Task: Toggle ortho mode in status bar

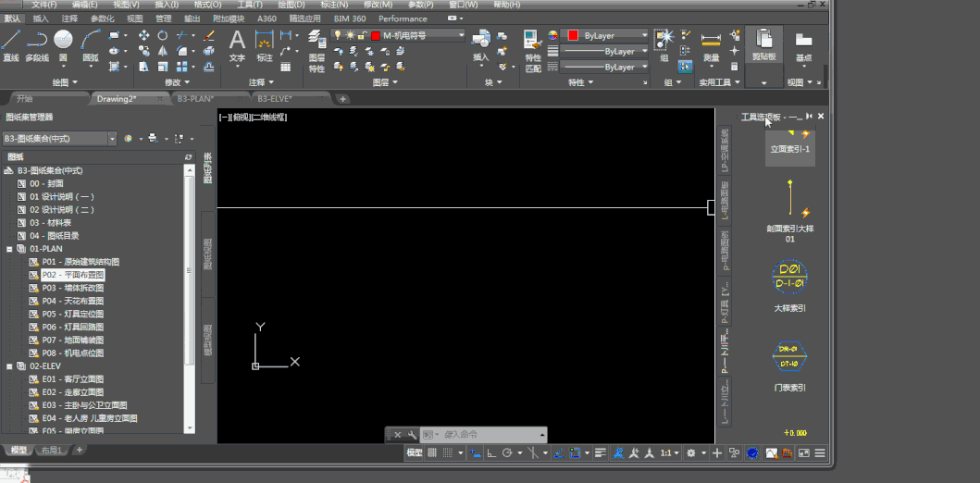Action: click(x=492, y=453)
